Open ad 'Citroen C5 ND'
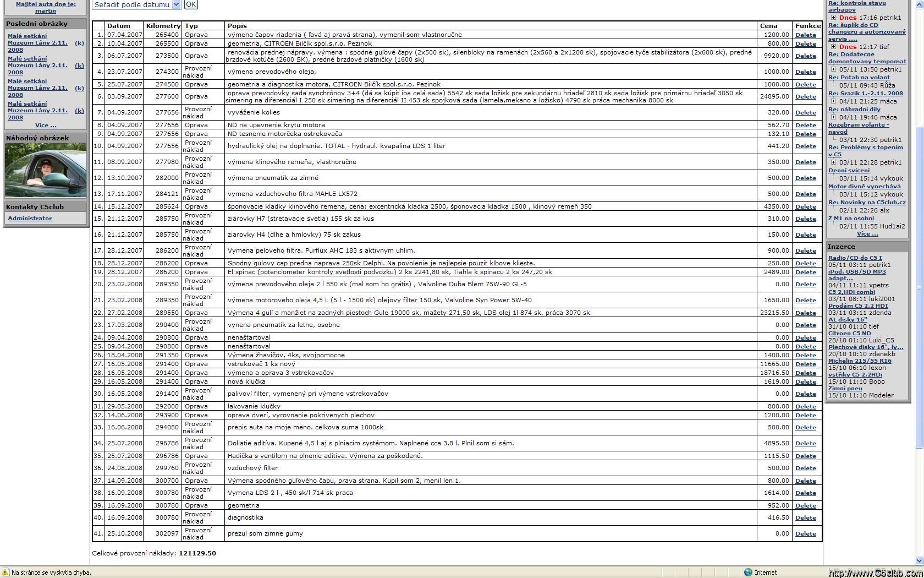Image resolution: width=924 pixels, height=578 pixels. click(849, 334)
